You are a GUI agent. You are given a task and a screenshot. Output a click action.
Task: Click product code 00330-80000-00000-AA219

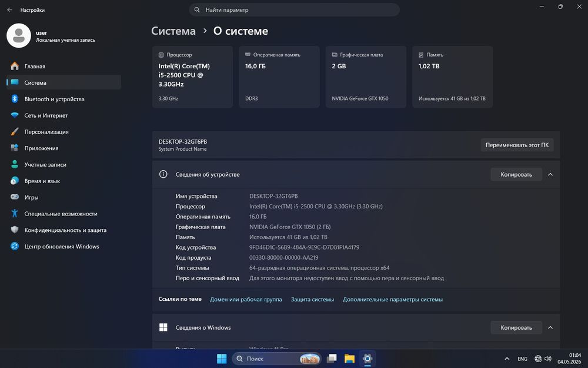coord(284,258)
